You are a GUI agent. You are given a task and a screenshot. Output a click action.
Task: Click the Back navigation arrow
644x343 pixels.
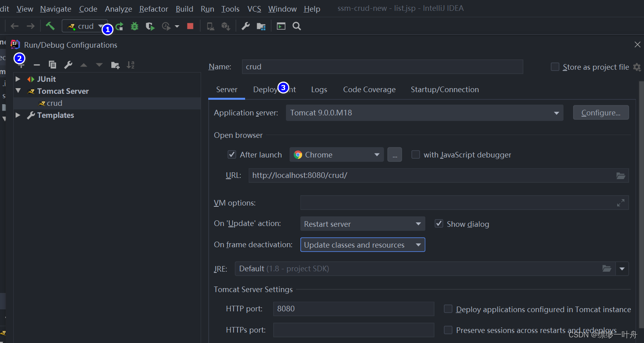tap(15, 26)
